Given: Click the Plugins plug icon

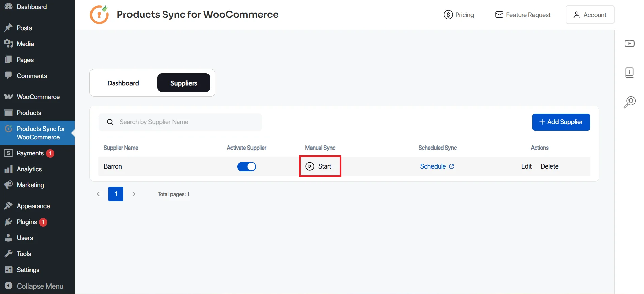Looking at the screenshot, I should coord(8,222).
